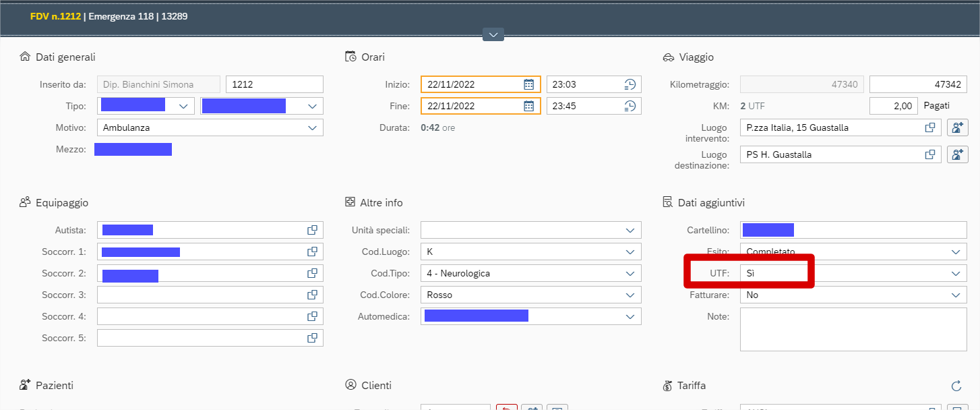Open calendar picker for Inizio date
980x410 pixels.
(529, 84)
